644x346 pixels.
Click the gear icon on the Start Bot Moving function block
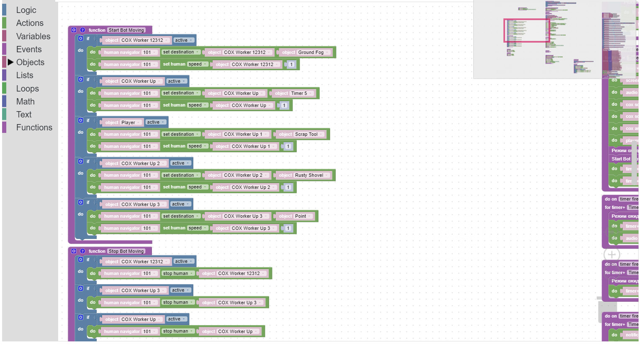(x=74, y=30)
